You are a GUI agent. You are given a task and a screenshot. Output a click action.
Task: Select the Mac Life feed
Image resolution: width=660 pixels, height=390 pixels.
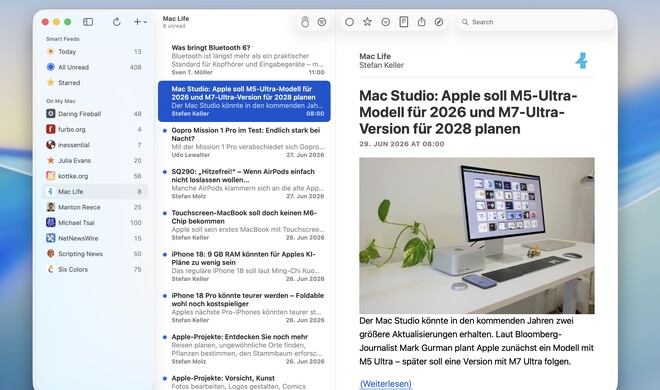(95, 192)
